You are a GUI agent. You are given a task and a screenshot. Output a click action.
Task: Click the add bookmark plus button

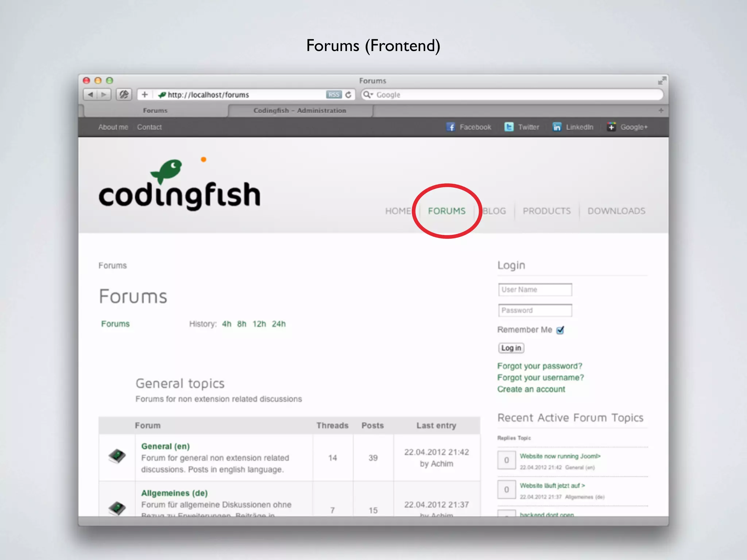(x=145, y=95)
